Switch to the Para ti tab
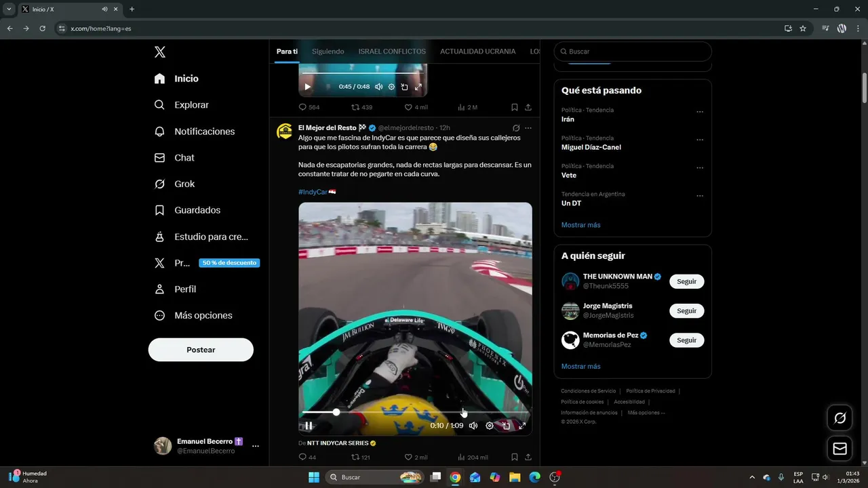868x488 pixels. click(x=287, y=52)
